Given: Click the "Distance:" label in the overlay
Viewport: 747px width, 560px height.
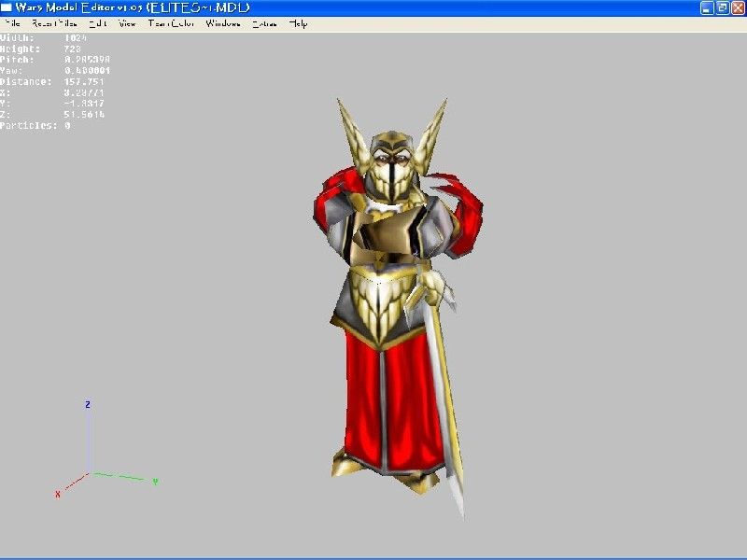Looking at the screenshot, I should click(x=26, y=81).
